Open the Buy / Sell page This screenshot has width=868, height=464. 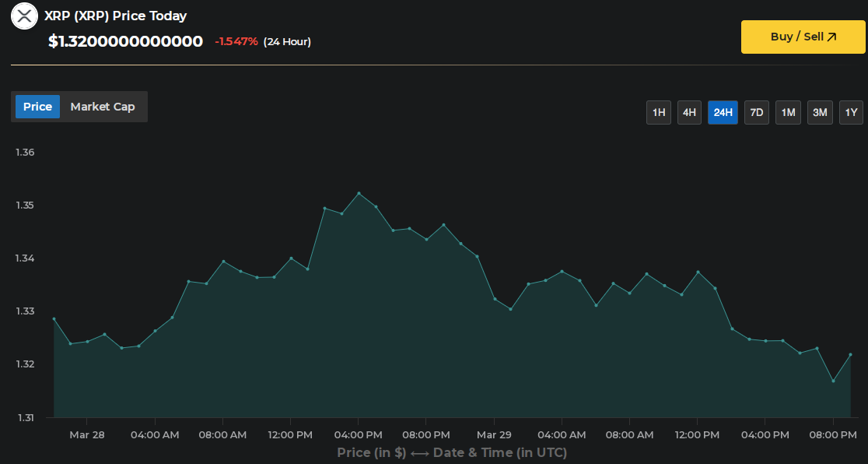(x=803, y=36)
